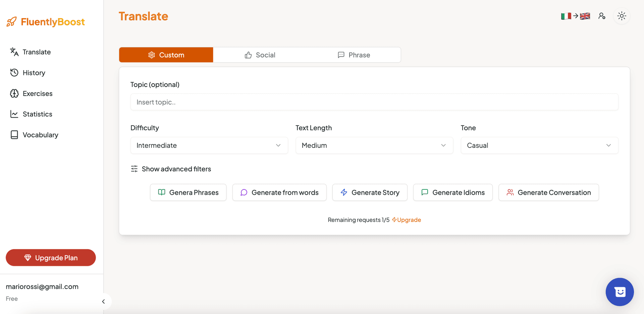The image size is (644, 314).
Task: Select the Custom tab
Action: 166,55
